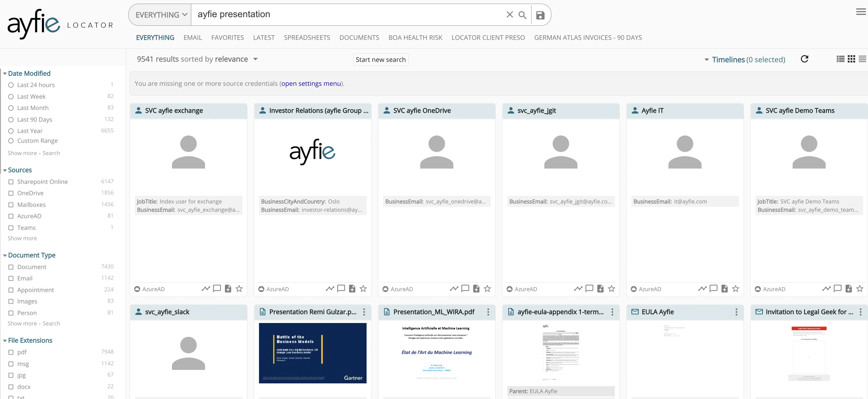Check the Sharepoint Online source filter
Viewport: 868px width, 399px height.
[x=11, y=182]
